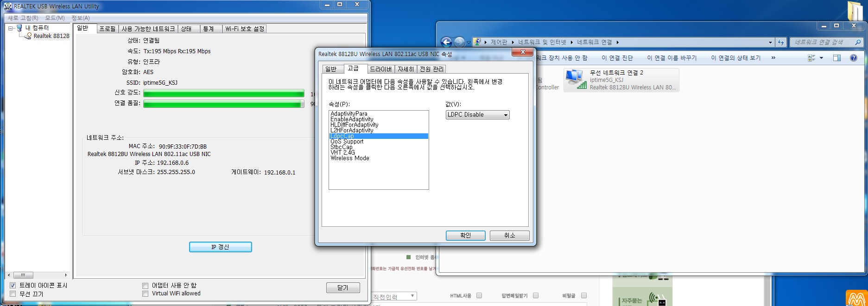Open the LDPC Disable value dropdown
This screenshot has height=306, width=868.
tap(477, 115)
